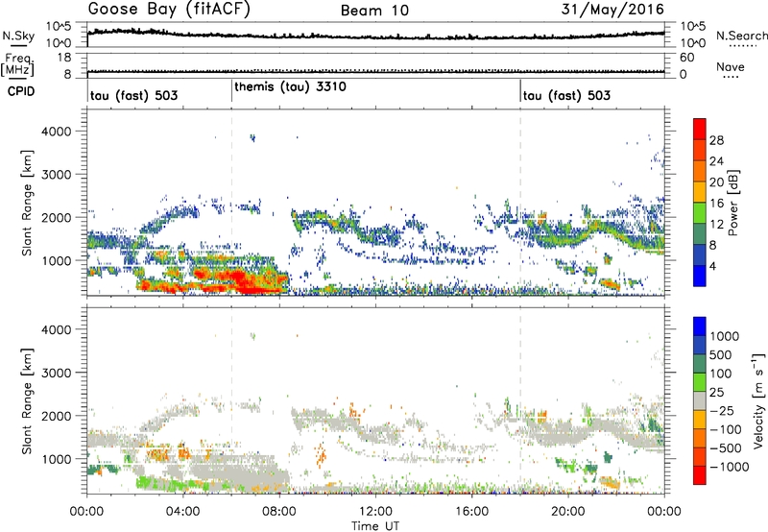
Task: Click the power panel 'Slant Range [km]' label
Action: click(27, 203)
